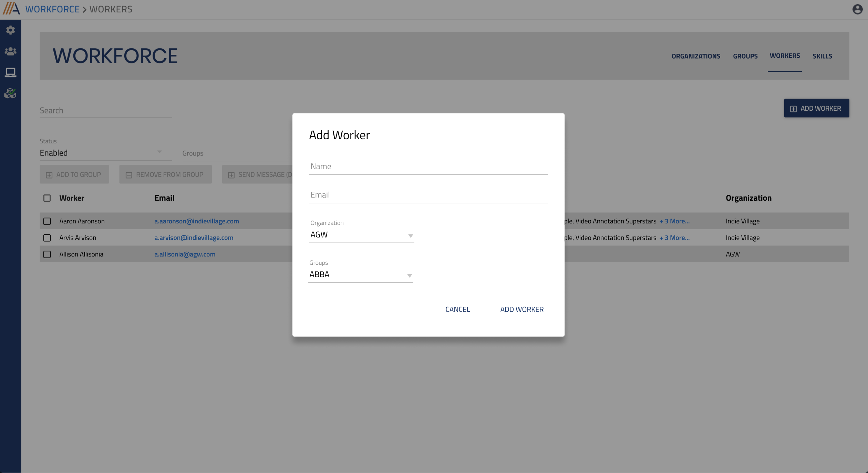This screenshot has width=868, height=473.
Task: Click the Organization column header
Action: [748, 198]
